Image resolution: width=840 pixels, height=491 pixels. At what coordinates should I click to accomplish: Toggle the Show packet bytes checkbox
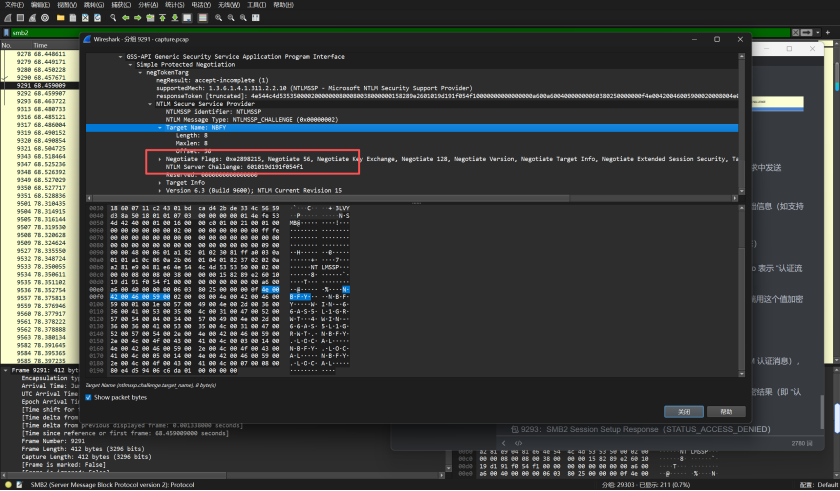(x=89, y=397)
